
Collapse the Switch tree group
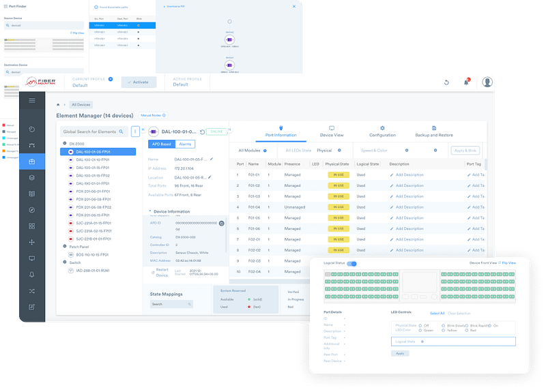pos(64,262)
